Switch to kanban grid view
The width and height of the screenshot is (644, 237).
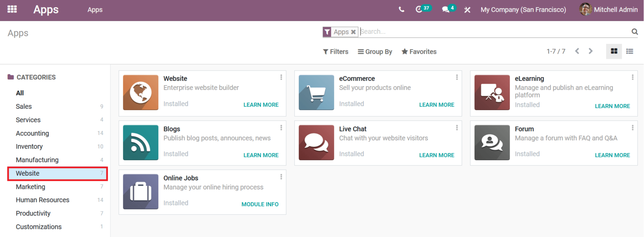pyautogui.click(x=614, y=51)
